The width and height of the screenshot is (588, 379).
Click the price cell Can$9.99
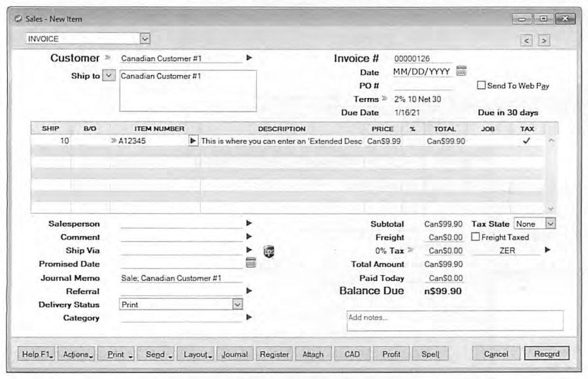tap(384, 141)
